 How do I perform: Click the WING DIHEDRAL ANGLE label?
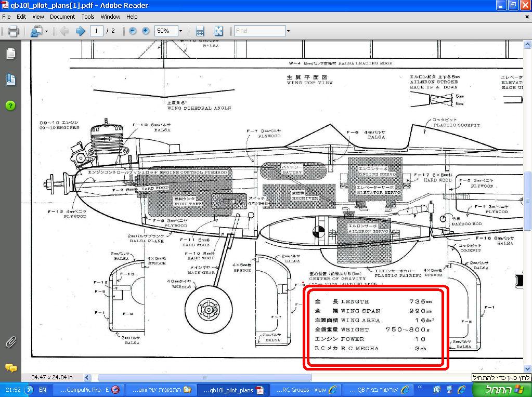pyautogui.click(x=199, y=108)
